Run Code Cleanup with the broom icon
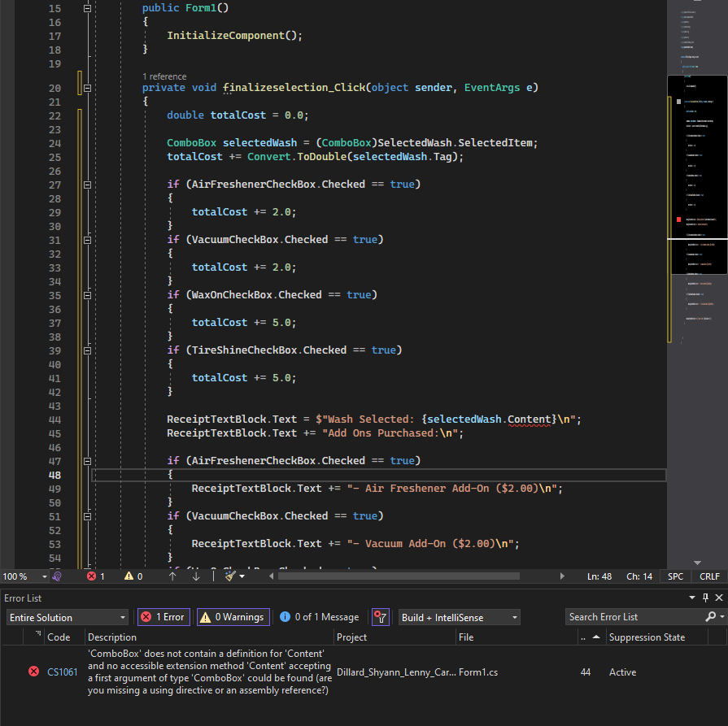The image size is (728, 726). coord(231,576)
